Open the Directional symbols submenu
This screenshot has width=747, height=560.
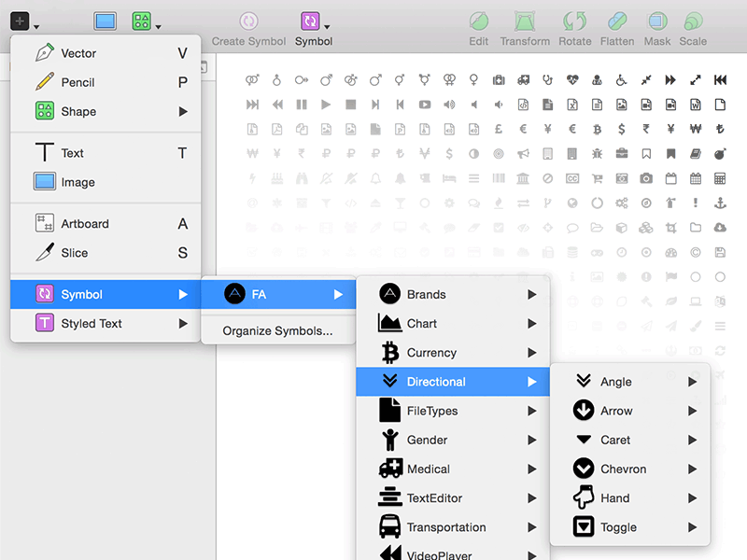coord(439,382)
